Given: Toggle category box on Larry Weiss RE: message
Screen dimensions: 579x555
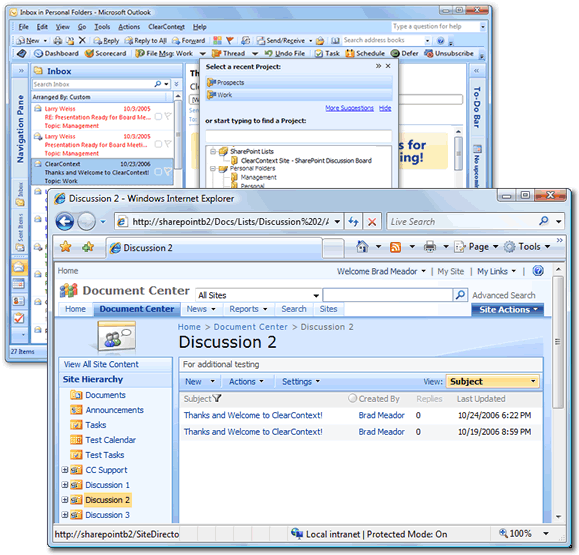Looking at the screenshot, I should click(158, 117).
